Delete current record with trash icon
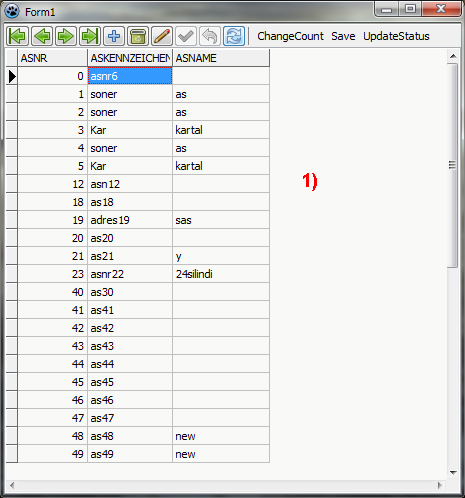465x498 pixels. click(138, 36)
